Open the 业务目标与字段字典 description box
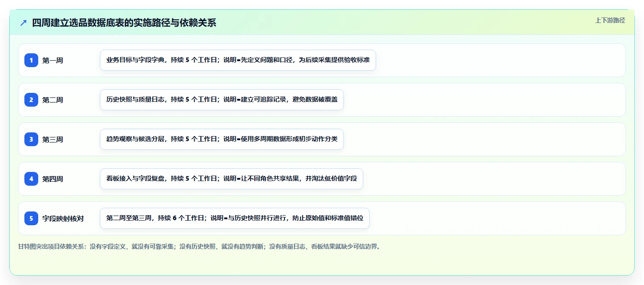The width and height of the screenshot is (644, 285). coord(238,60)
